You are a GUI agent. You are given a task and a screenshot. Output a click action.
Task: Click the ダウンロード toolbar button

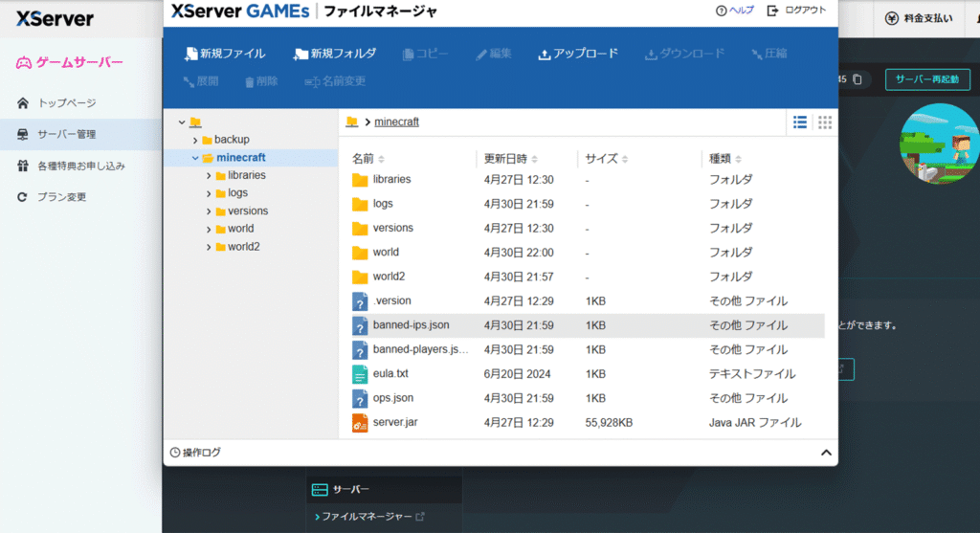tap(684, 54)
